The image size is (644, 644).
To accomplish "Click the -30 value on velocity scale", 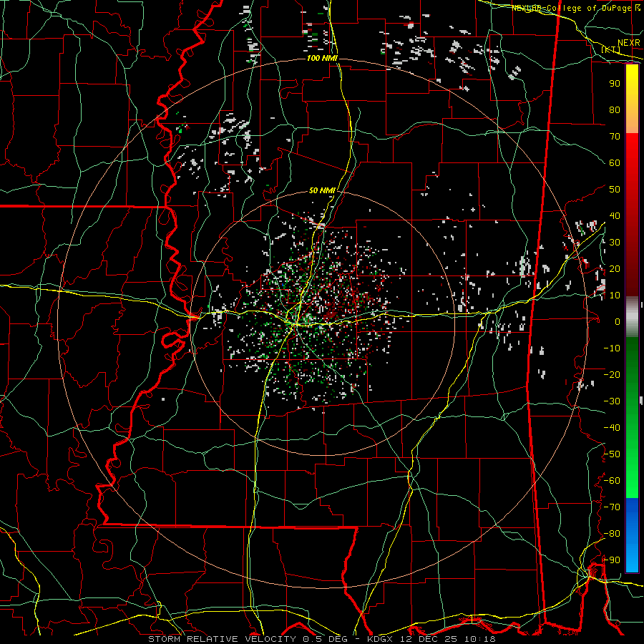I will pos(612,401).
